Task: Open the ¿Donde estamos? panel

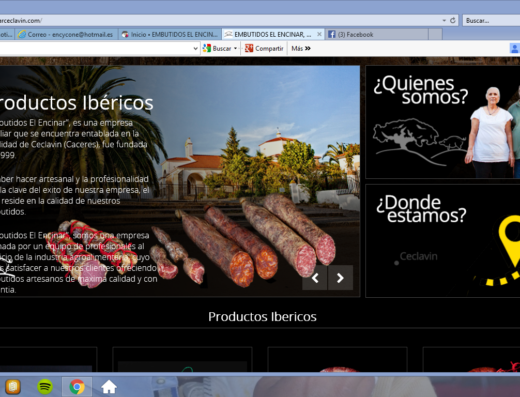Action: tap(443, 241)
